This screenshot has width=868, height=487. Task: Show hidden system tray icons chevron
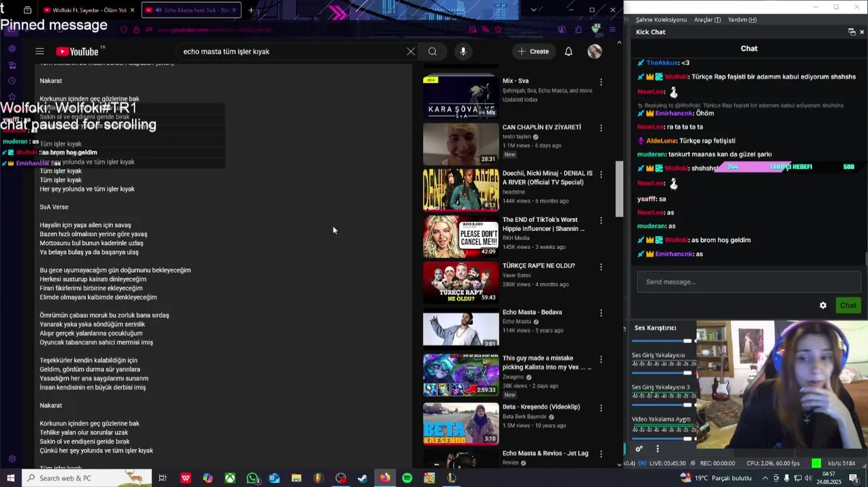click(x=764, y=478)
